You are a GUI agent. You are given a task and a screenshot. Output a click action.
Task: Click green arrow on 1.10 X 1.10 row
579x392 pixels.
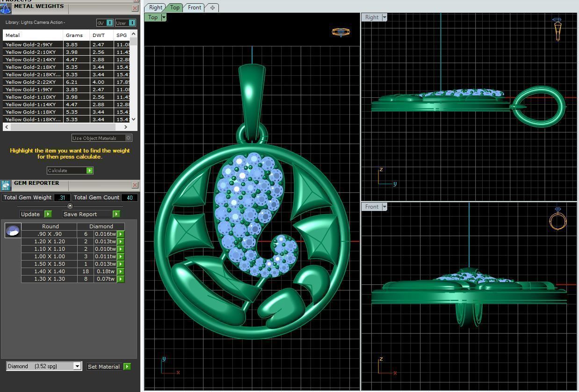[x=121, y=249]
